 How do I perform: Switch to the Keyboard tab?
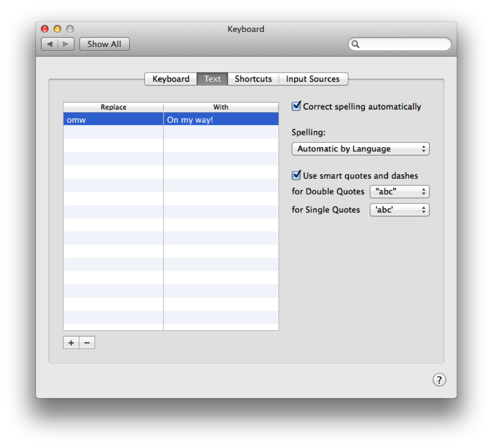coord(170,79)
